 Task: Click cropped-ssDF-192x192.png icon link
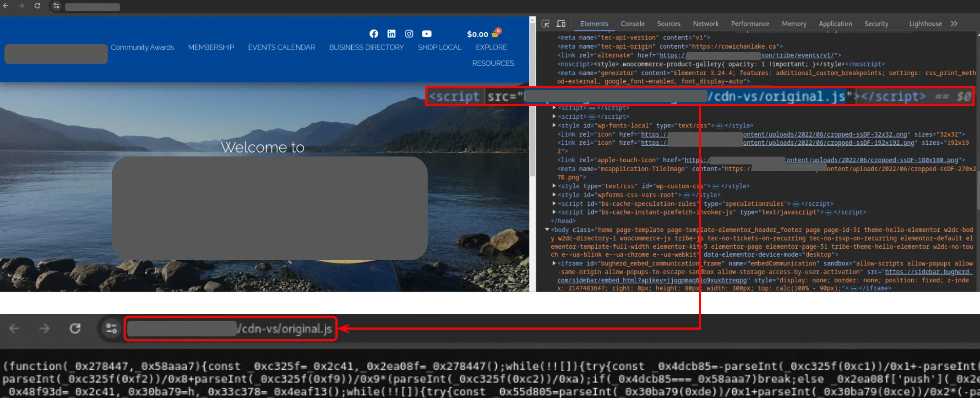(777, 143)
